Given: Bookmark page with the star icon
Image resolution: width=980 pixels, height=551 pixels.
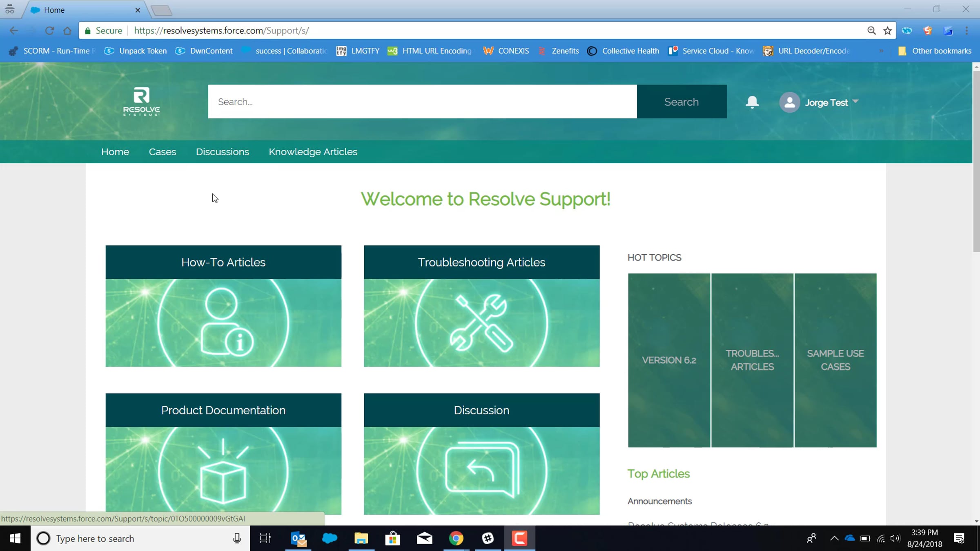Looking at the screenshot, I should 887,31.
